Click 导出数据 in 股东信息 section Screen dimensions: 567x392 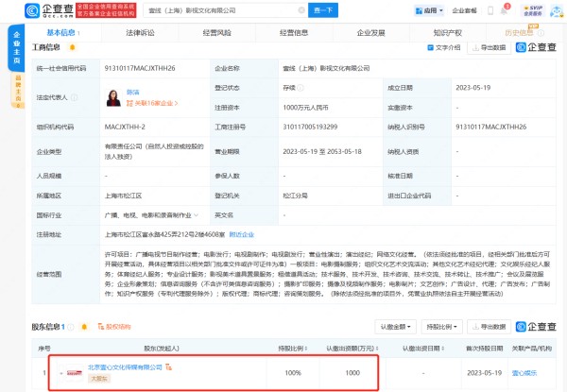tap(489, 327)
